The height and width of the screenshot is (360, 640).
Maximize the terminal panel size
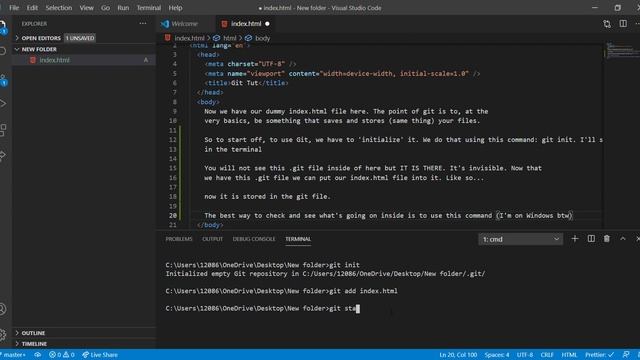[x=623, y=239]
